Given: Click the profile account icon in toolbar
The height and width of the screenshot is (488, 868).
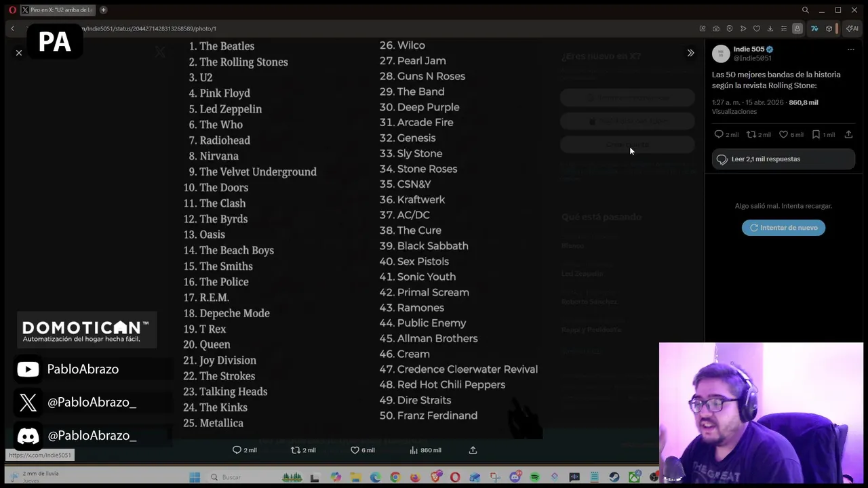Looking at the screenshot, I should click(x=797, y=28).
